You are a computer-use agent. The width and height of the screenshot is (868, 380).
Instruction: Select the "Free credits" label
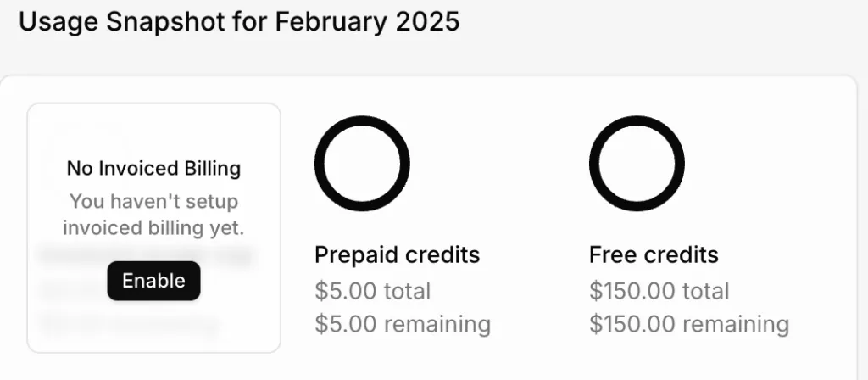tap(654, 254)
